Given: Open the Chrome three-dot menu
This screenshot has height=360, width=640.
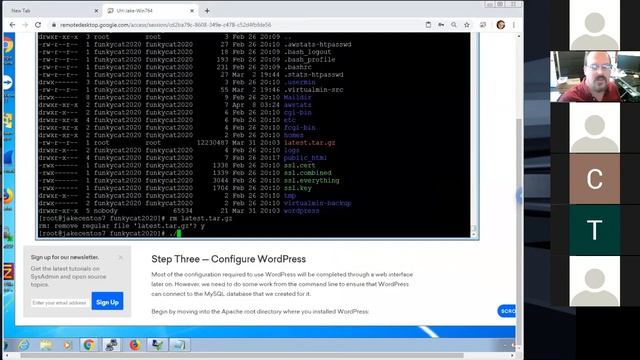Looking at the screenshot, I should pos(514,25).
